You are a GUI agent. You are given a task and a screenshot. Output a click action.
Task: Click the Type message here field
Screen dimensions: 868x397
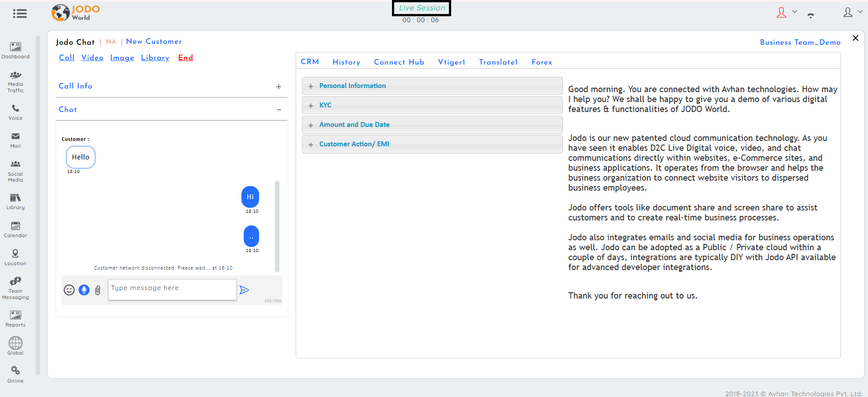[172, 290]
